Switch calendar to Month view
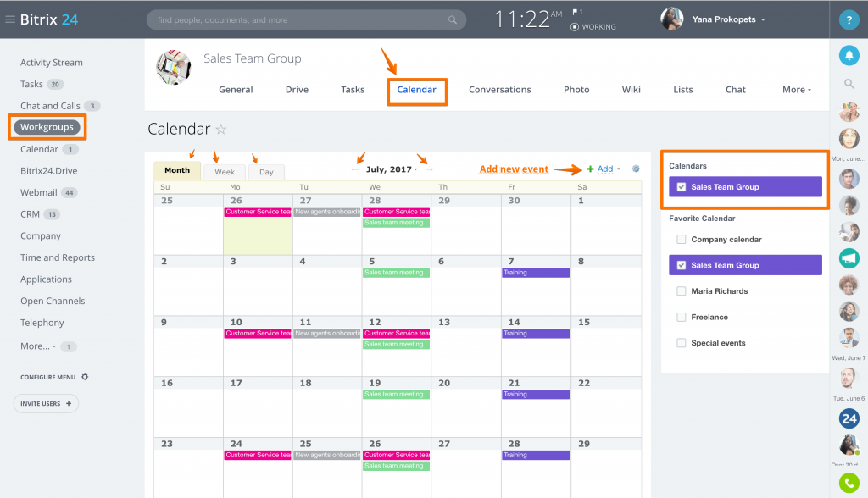The image size is (868, 498). [x=177, y=170]
